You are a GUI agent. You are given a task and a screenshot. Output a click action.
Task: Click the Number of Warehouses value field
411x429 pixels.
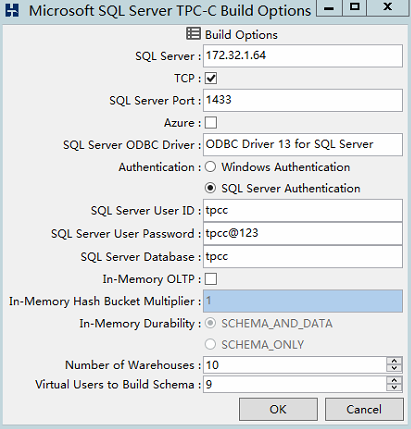[x=295, y=365]
